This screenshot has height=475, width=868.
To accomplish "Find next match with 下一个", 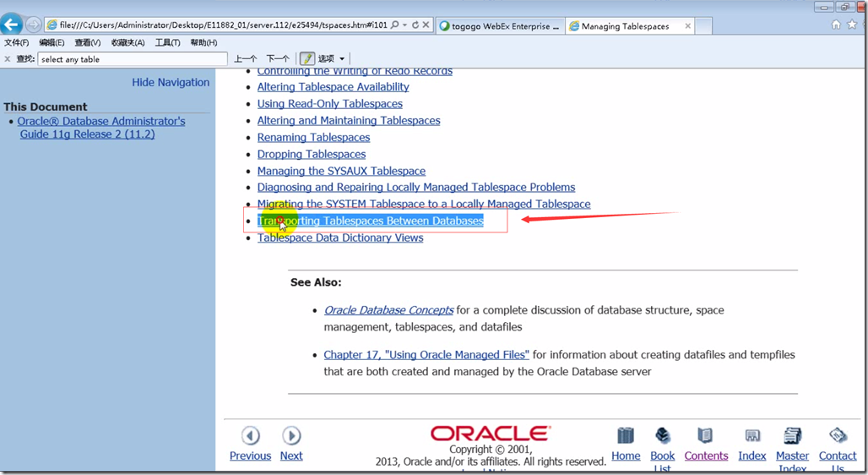I will pos(278,59).
